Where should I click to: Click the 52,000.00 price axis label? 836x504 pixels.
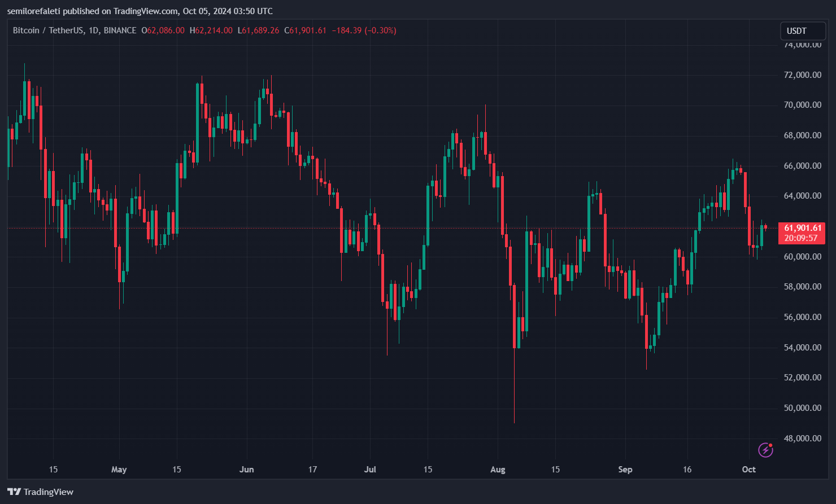pyautogui.click(x=802, y=378)
